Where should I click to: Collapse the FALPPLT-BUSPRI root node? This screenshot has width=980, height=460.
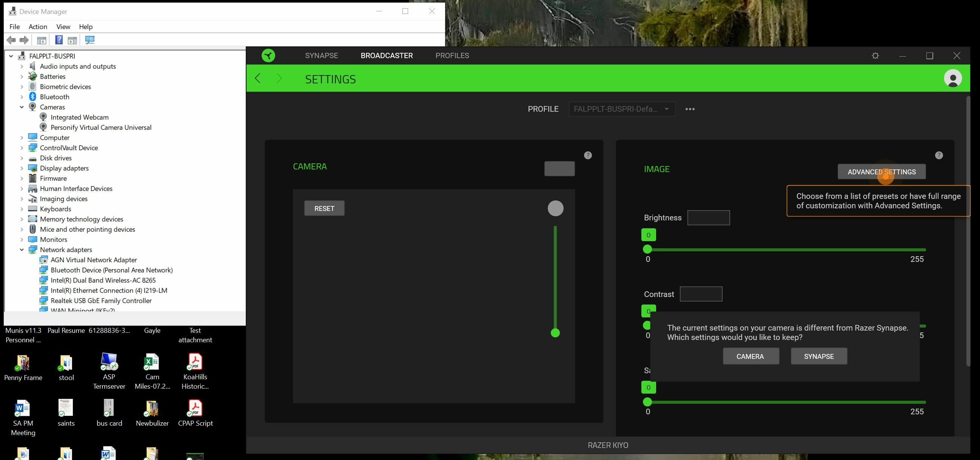(x=11, y=56)
